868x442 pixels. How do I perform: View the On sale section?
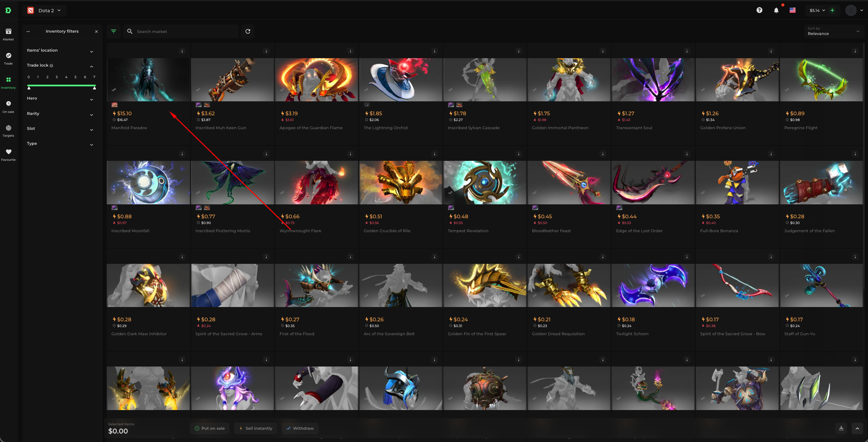tap(8, 107)
